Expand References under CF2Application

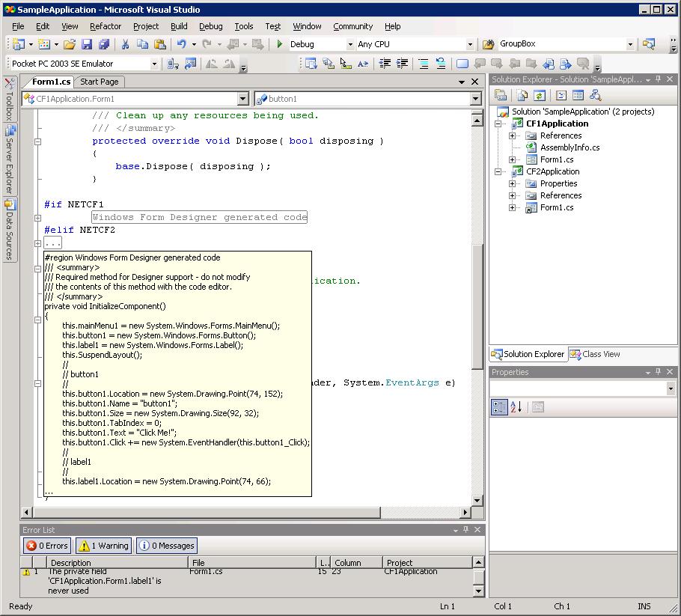tap(512, 195)
